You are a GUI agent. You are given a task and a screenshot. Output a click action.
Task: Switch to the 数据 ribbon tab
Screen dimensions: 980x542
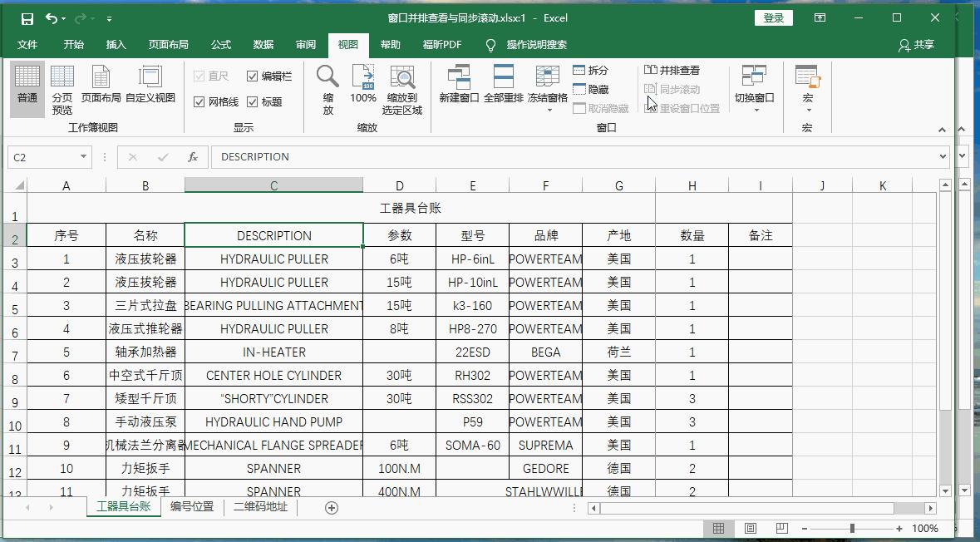pos(262,45)
